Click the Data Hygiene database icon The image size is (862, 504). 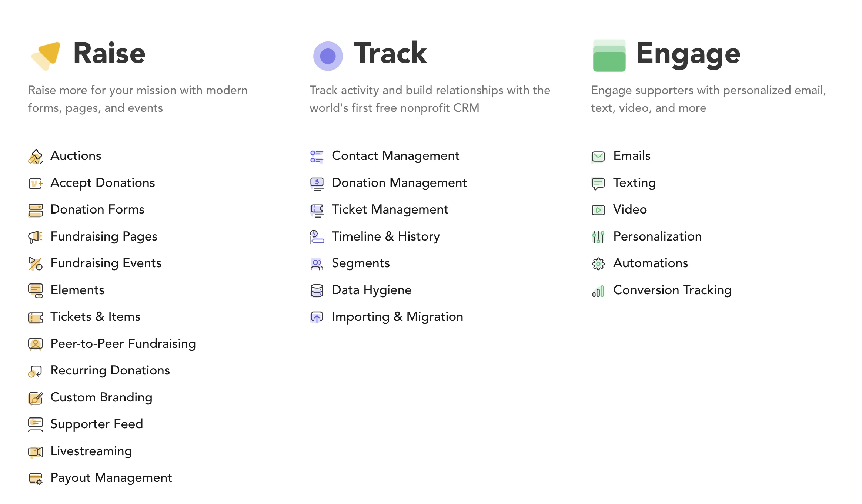click(x=317, y=290)
